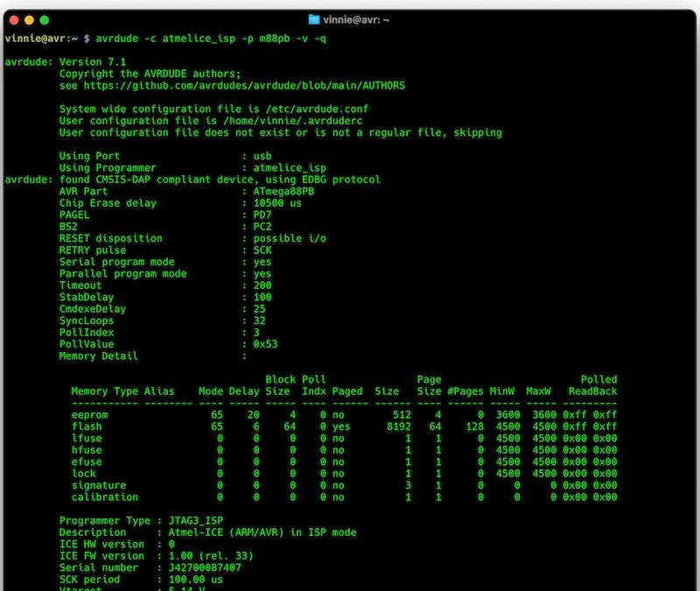Click the ICE HW version label

point(101,544)
